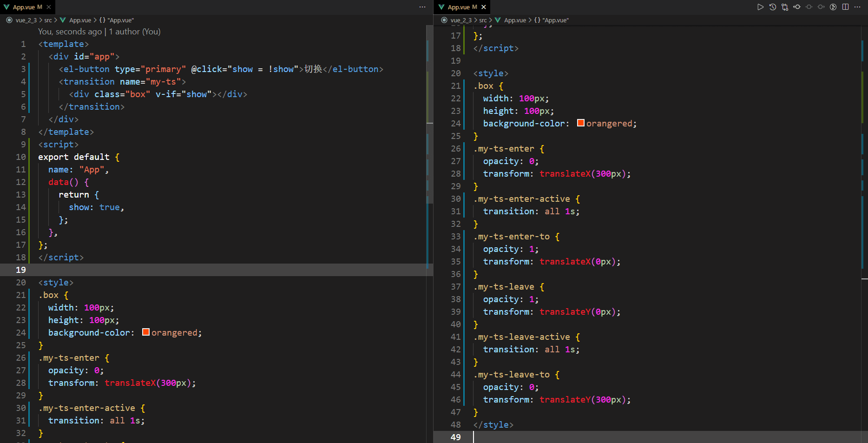Click the Vue icon on right App.vue tab
868x443 pixels.
441,7
